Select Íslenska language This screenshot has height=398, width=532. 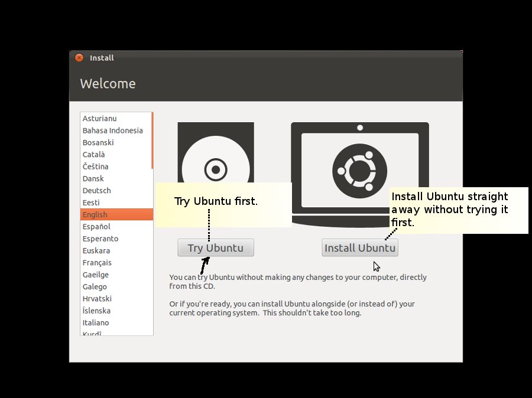pyautogui.click(x=116, y=311)
